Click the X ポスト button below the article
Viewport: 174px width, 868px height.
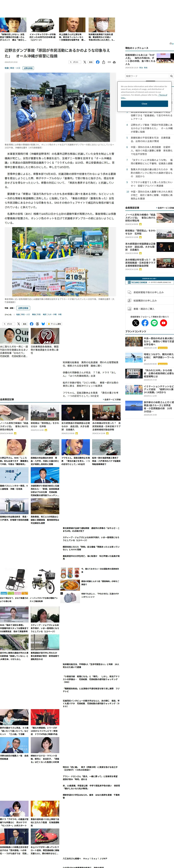pos(9,324)
